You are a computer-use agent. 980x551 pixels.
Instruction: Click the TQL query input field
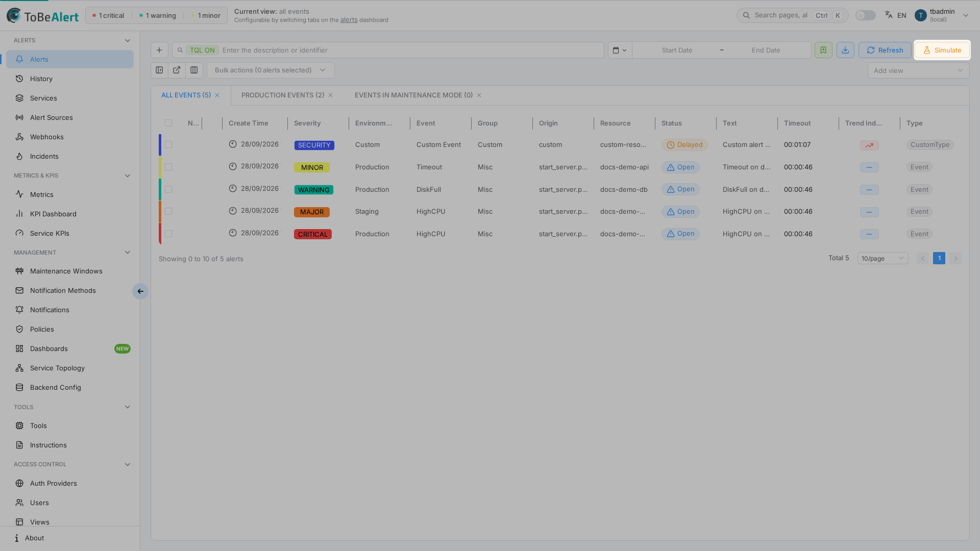pyautogui.click(x=388, y=50)
